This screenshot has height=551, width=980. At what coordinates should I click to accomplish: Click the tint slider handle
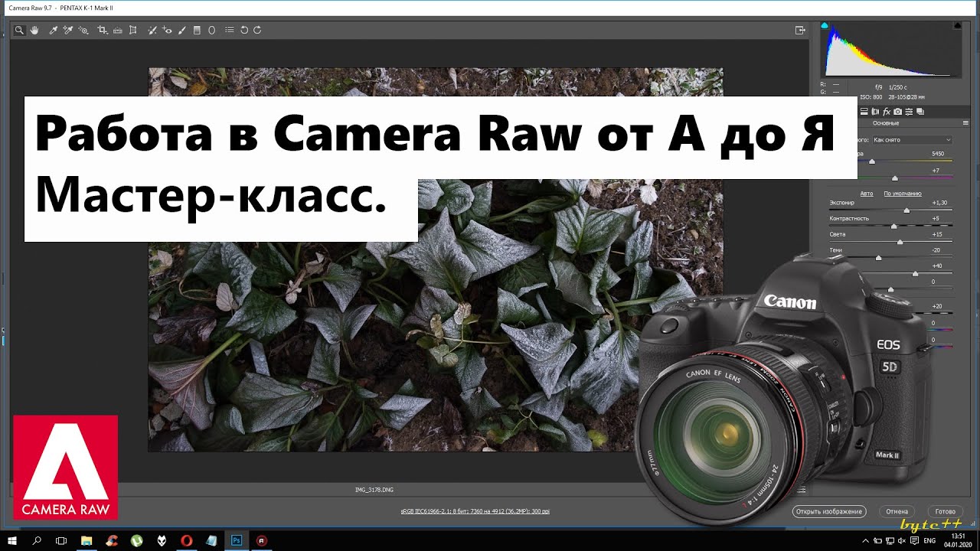[895, 178]
